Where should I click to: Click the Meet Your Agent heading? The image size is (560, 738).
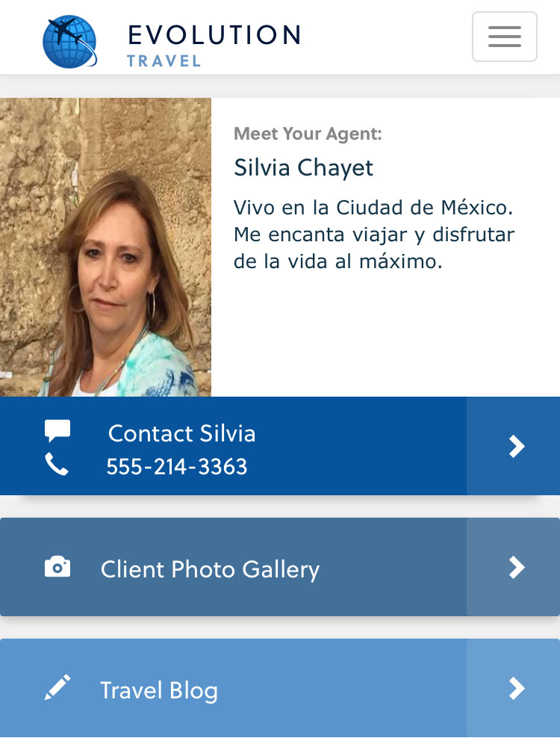(x=308, y=134)
